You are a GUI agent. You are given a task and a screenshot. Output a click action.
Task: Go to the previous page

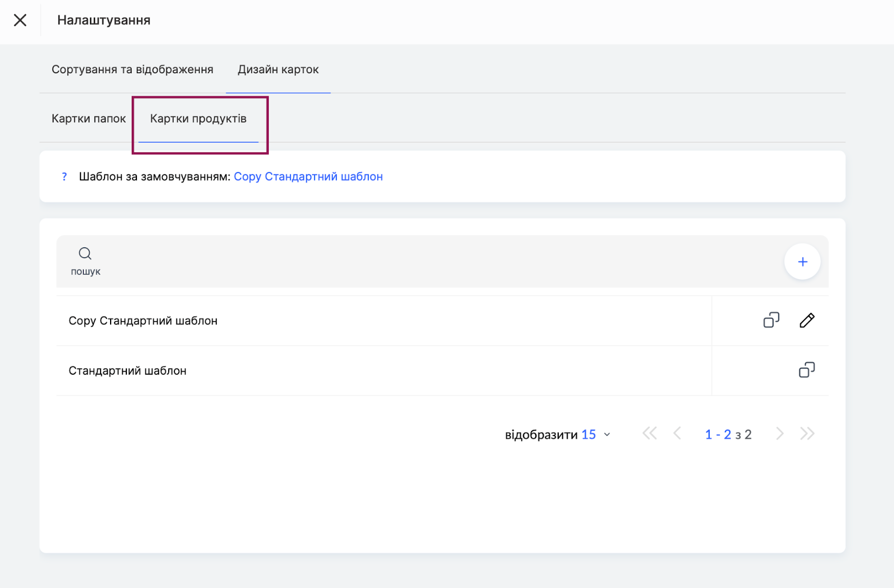[677, 434]
